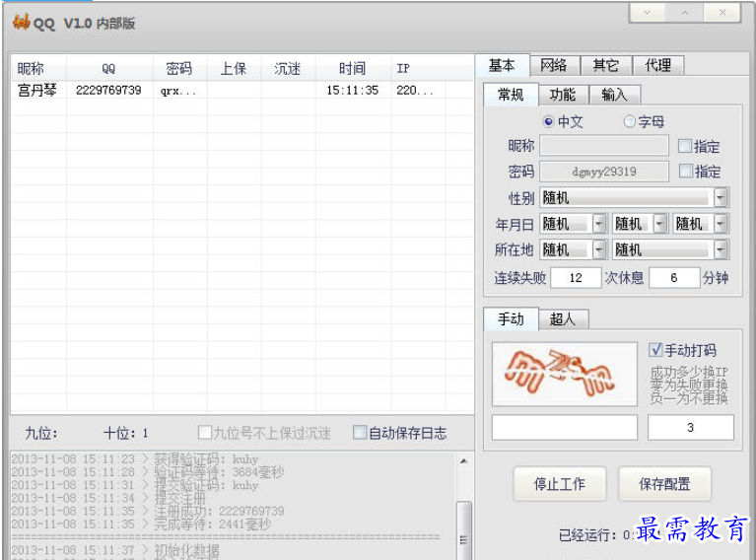Click the 保存配置 button
This screenshot has height=560, width=756.
click(x=664, y=484)
